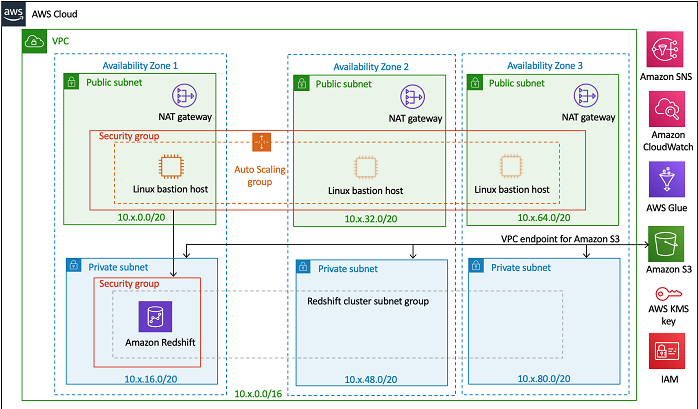
Task: Click 'Private subnet' label in Zone 3
Action: (x=521, y=268)
